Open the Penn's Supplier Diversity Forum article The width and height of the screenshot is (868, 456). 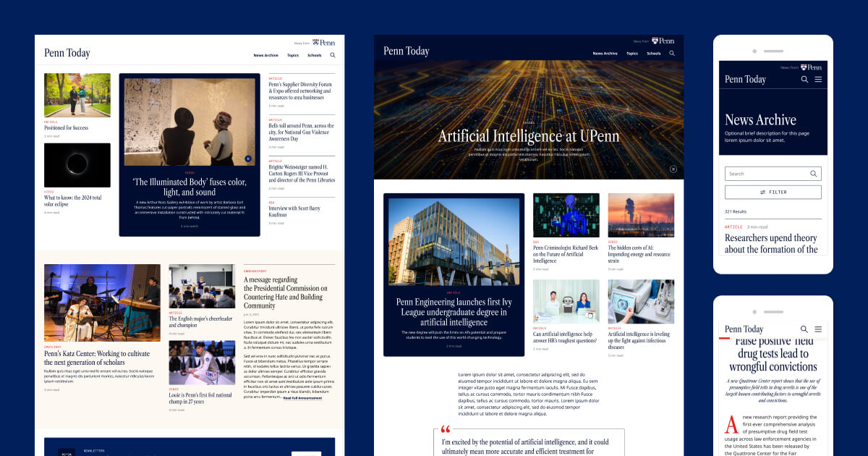tap(300, 90)
